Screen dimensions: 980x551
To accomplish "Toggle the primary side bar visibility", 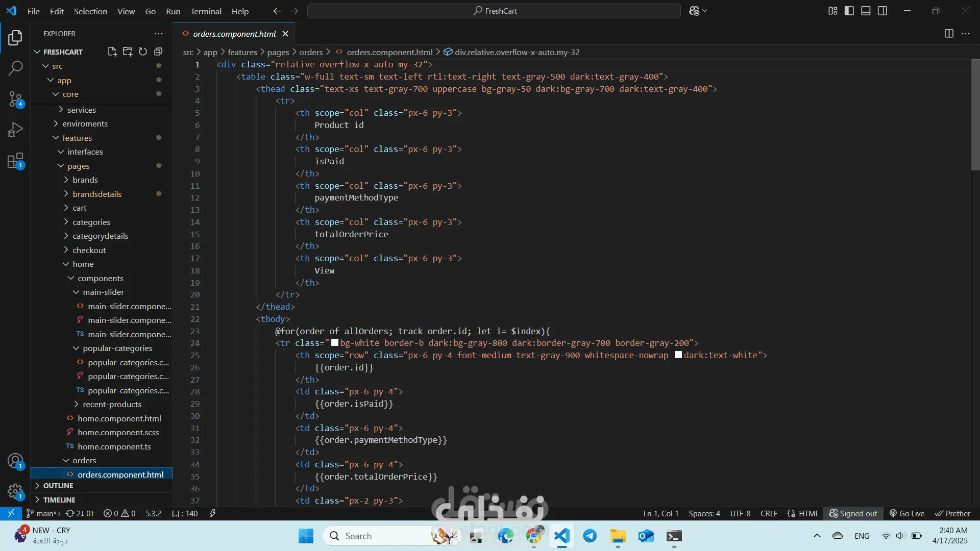I will [849, 11].
